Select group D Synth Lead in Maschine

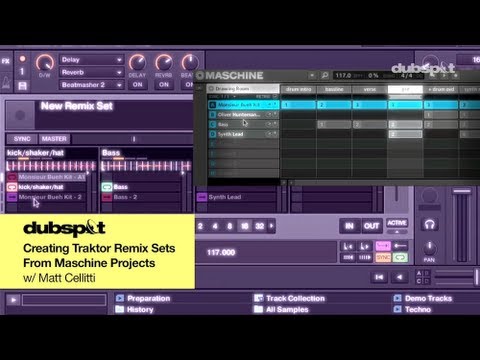pos(243,134)
